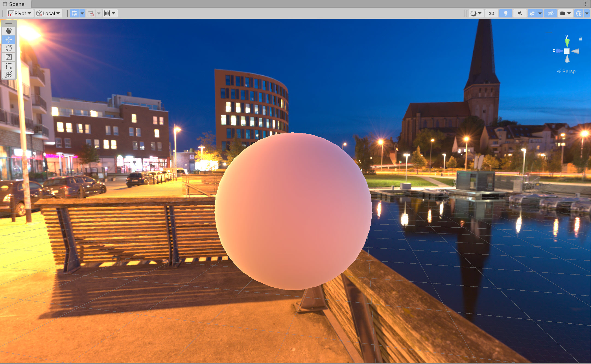Click the green Y axis cone on the gizmo

tap(567, 43)
